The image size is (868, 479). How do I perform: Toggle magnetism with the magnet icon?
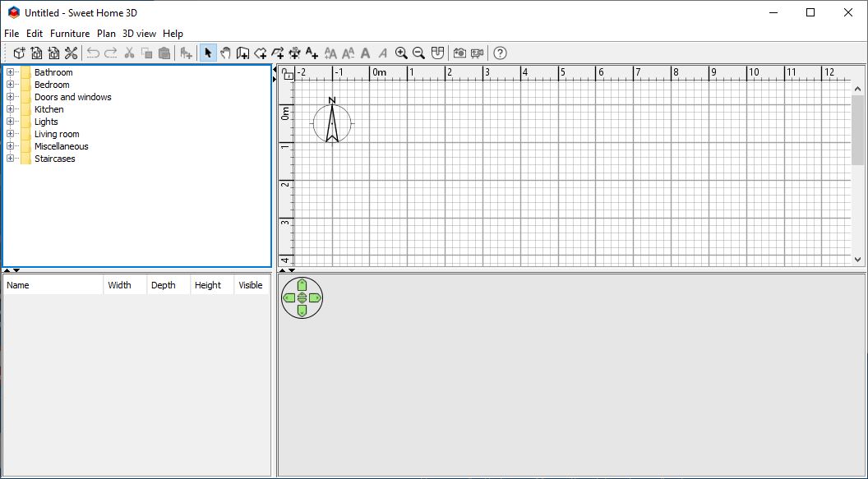437,53
